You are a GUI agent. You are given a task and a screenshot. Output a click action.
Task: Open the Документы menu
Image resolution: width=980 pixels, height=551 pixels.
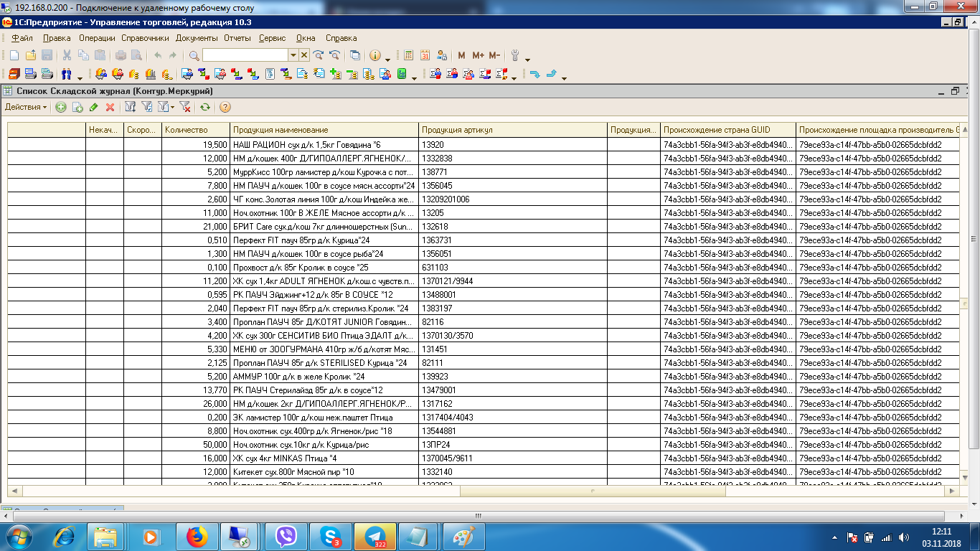(x=197, y=38)
